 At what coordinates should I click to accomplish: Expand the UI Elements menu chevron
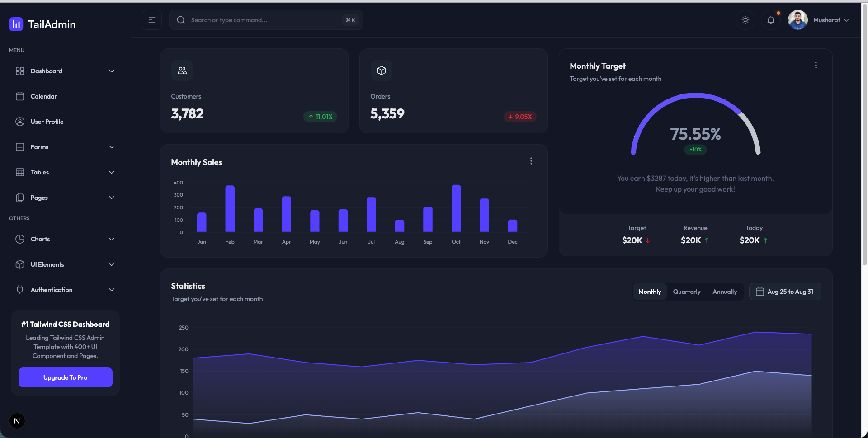click(112, 264)
